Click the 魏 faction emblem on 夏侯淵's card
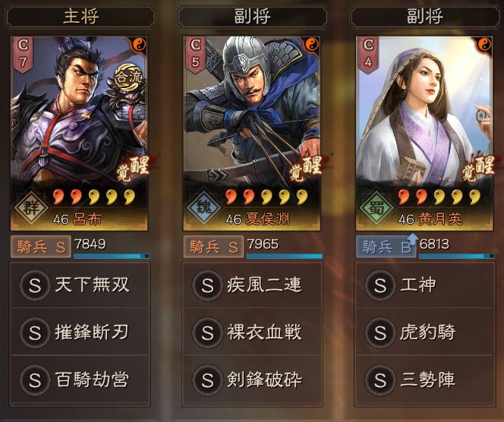The image size is (504, 422). click(203, 207)
